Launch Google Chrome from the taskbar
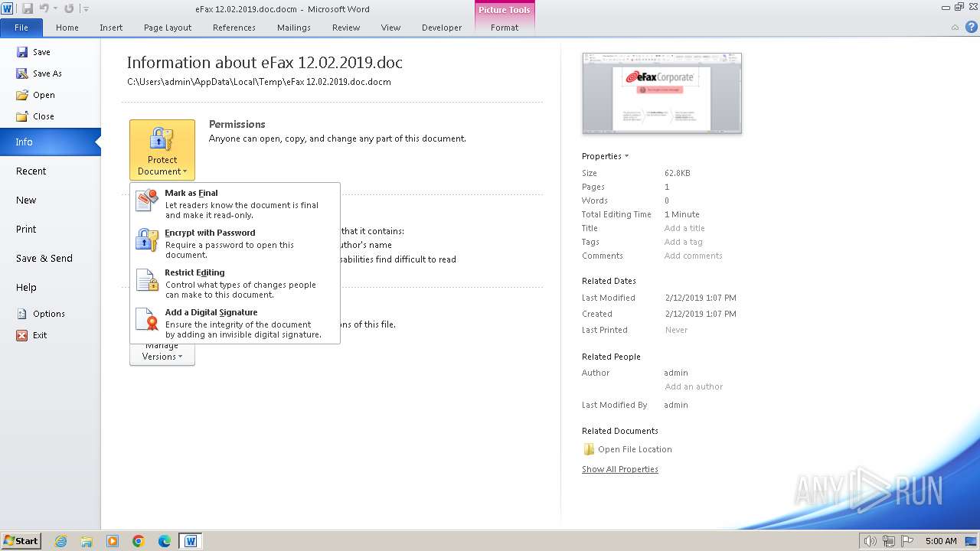 [139, 541]
